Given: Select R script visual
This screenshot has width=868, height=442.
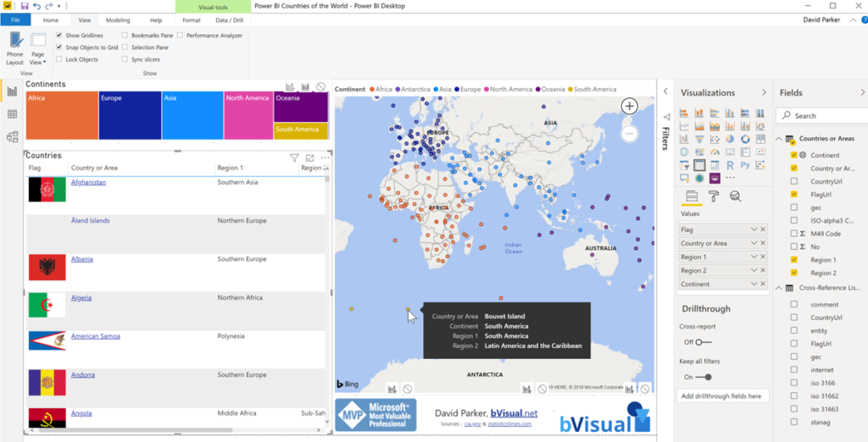Looking at the screenshot, I should click(730, 165).
